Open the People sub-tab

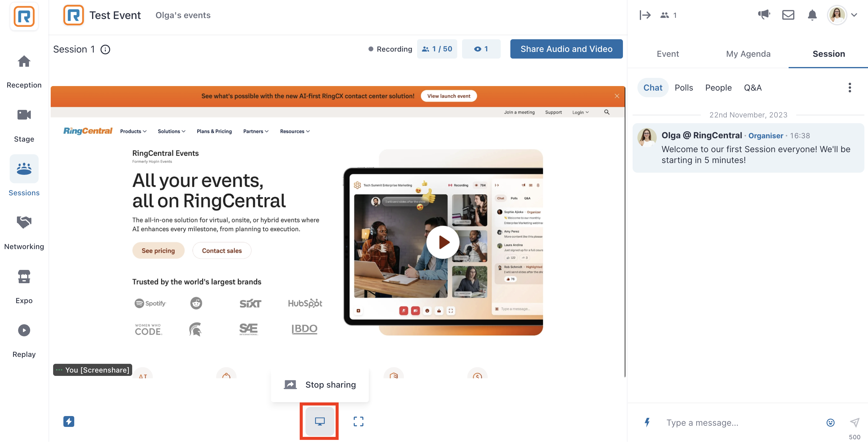718,88
